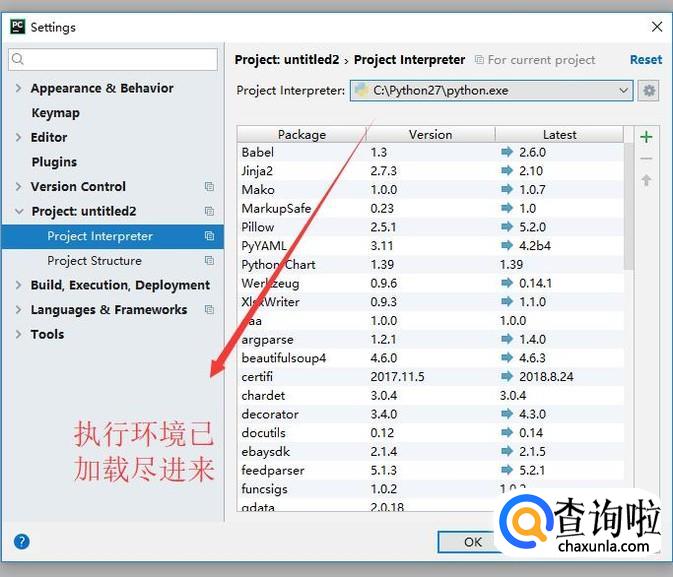
Task: Select the docutils package row
Action: coord(430,433)
